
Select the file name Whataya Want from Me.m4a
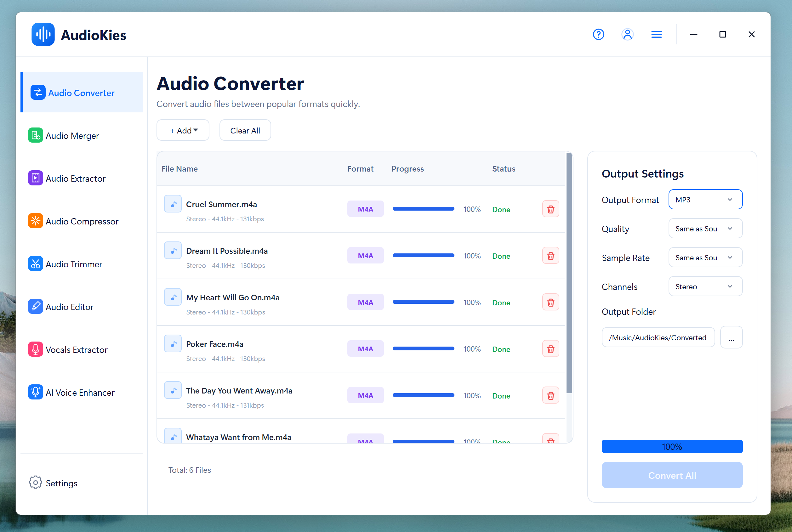click(x=238, y=437)
